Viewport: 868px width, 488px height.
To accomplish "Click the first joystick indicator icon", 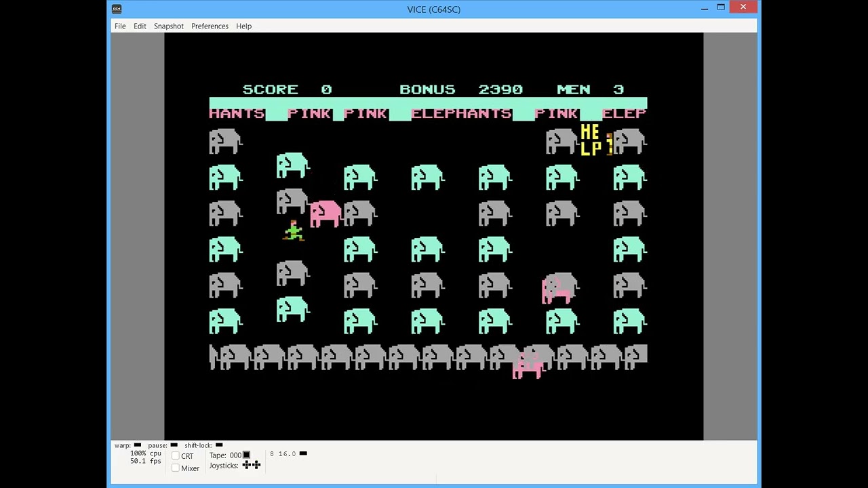I will [247, 465].
